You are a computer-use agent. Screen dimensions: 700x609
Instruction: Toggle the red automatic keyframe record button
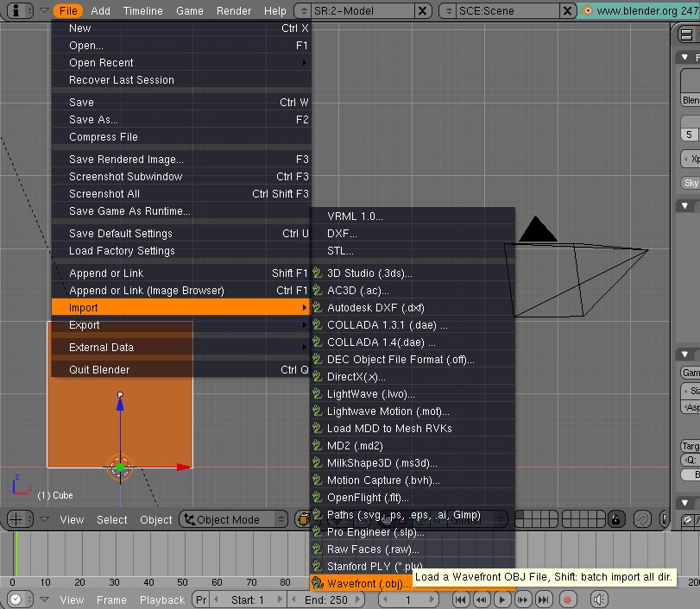pos(567,600)
